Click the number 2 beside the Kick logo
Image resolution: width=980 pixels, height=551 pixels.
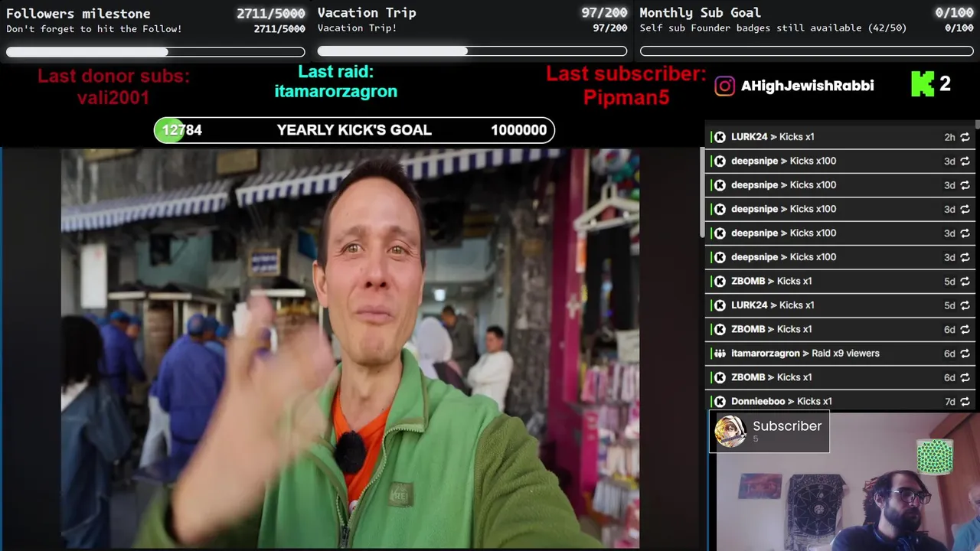point(945,84)
